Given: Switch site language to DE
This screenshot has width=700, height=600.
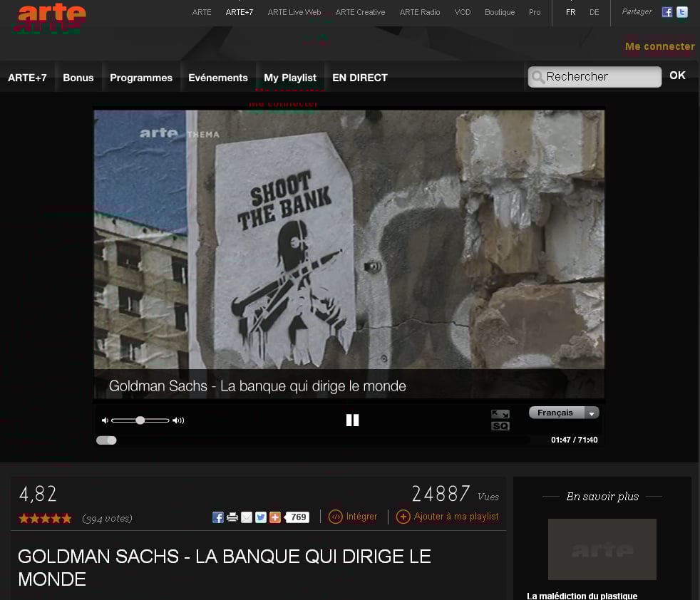Looking at the screenshot, I should 594,12.
